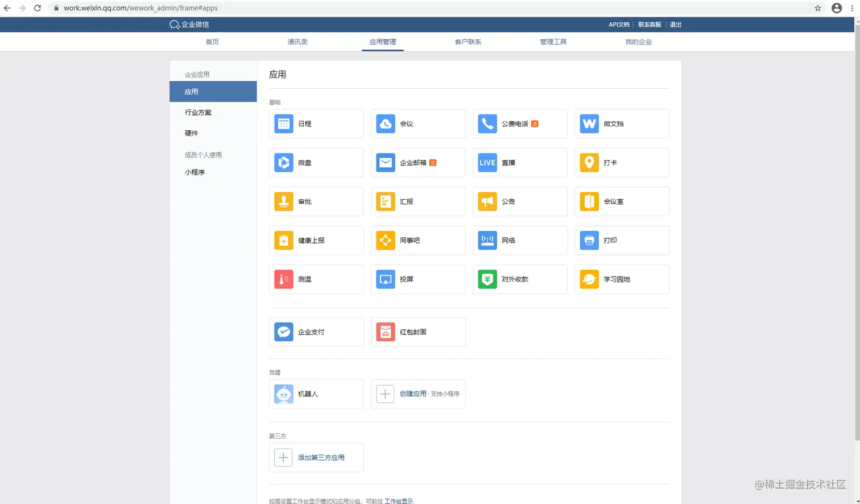Viewport: 860px width, 504px height.
Task: Open the API文档 link
Action: tap(618, 24)
